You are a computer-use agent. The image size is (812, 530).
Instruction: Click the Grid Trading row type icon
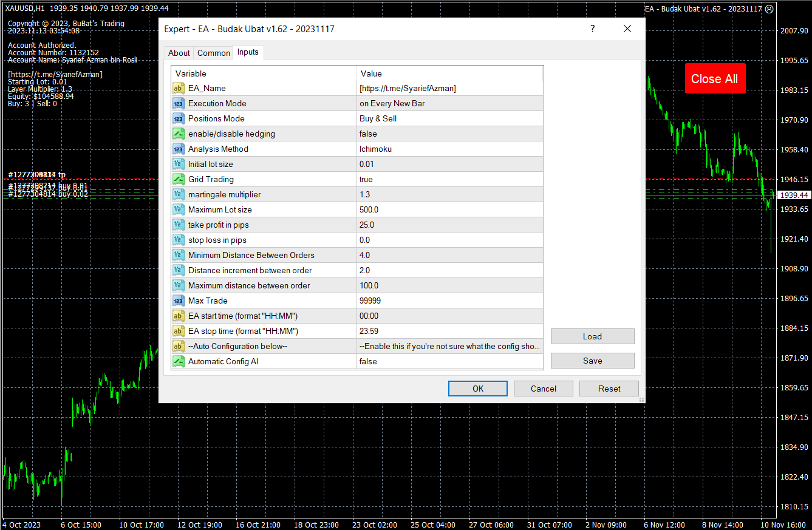(x=179, y=179)
